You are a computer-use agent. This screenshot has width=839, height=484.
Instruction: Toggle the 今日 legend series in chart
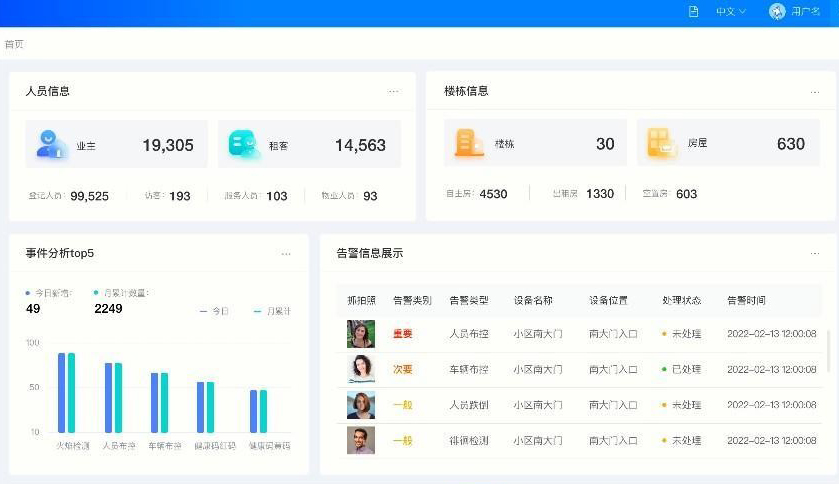click(214, 312)
